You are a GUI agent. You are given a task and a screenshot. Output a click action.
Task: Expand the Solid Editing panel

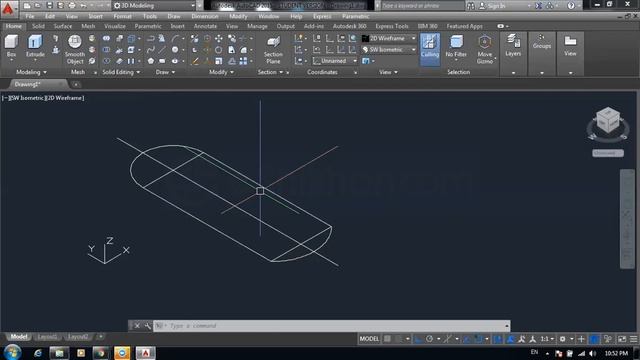pyautogui.click(x=121, y=72)
